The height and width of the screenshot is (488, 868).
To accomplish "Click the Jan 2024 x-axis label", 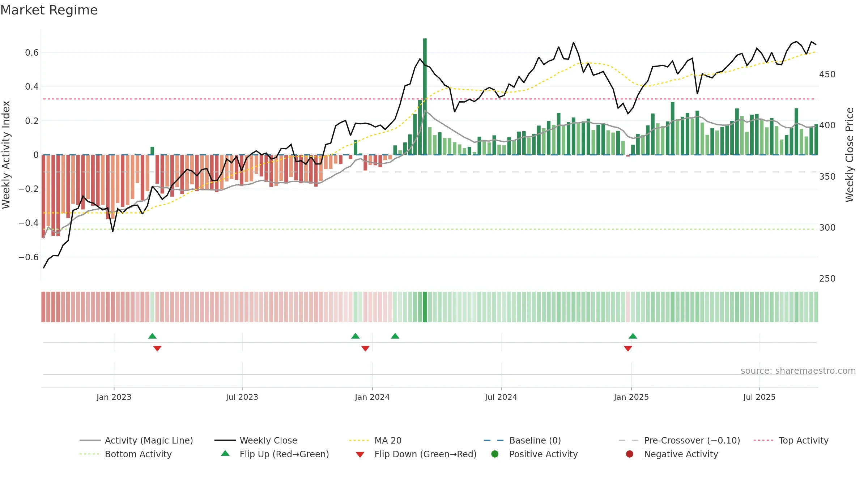I will [x=372, y=397].
